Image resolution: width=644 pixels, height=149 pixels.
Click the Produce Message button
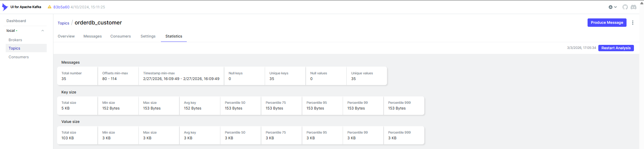(x=606, y=22)
